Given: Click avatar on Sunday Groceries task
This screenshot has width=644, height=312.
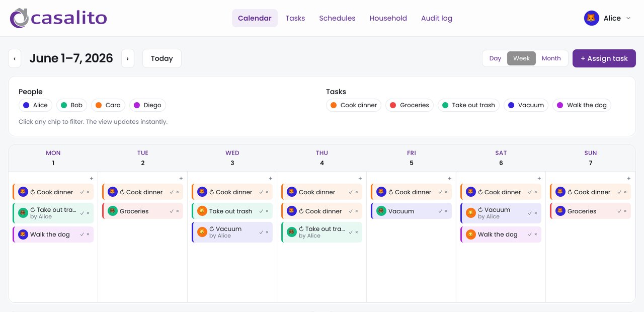Looking at the screenshot, I should (x=560, y=211).
